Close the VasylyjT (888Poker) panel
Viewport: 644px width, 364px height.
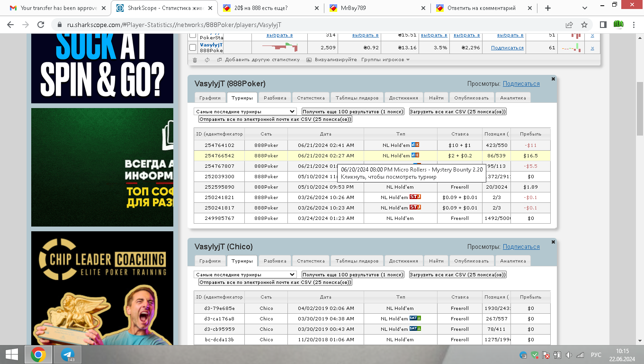pyautogui.click(x=553, y=79)
